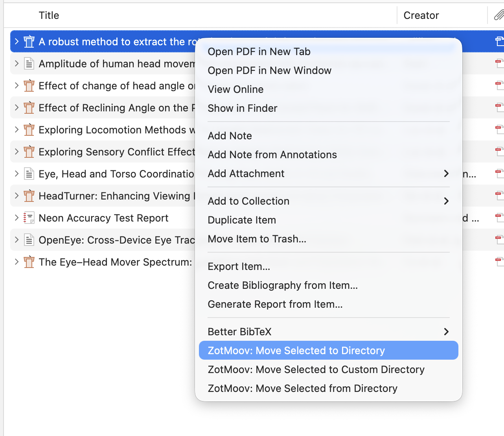504x436 pixels.
Task: Click the icon beside 'Exploring Locomotion Methods'
Action: click(x=29, y=130)
